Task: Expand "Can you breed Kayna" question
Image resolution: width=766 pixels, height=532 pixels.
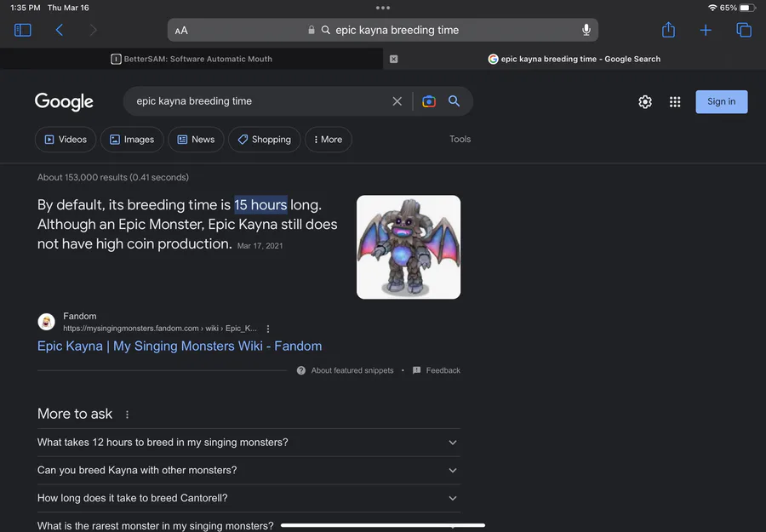Action: (249, 471)
